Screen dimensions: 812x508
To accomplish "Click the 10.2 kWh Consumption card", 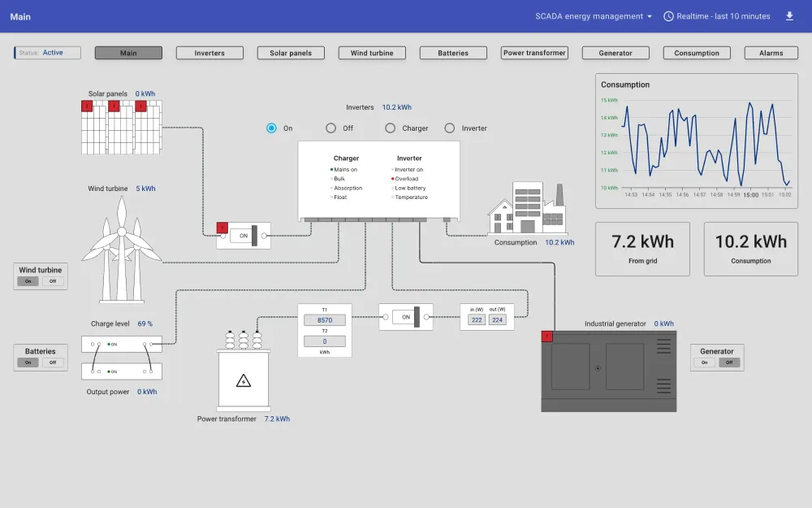I will (751, 249).
